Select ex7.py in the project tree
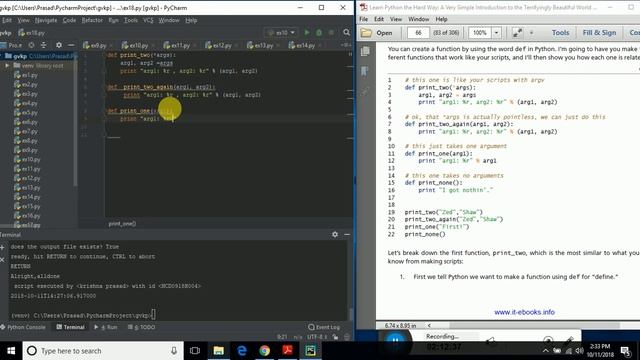 [x=26, y=131]
